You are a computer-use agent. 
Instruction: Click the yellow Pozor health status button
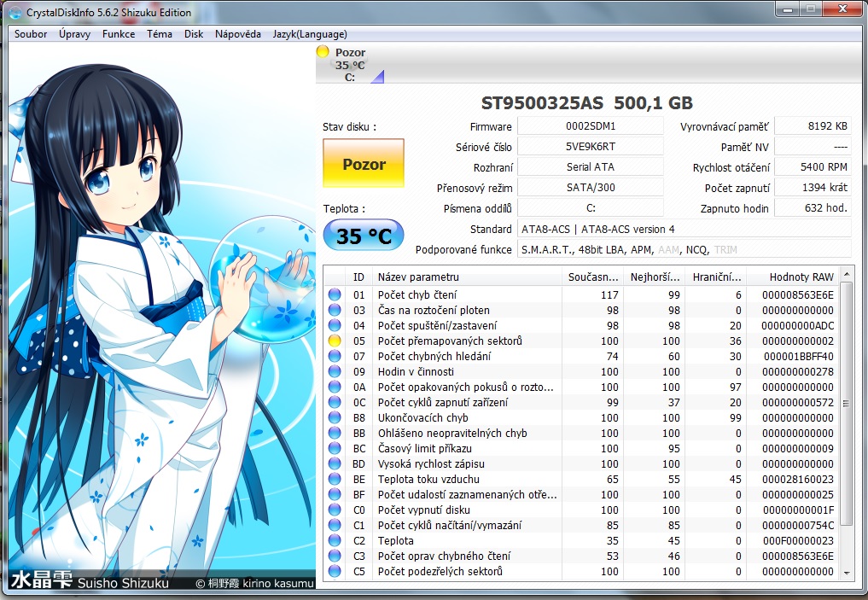click(x=364, y=163)
